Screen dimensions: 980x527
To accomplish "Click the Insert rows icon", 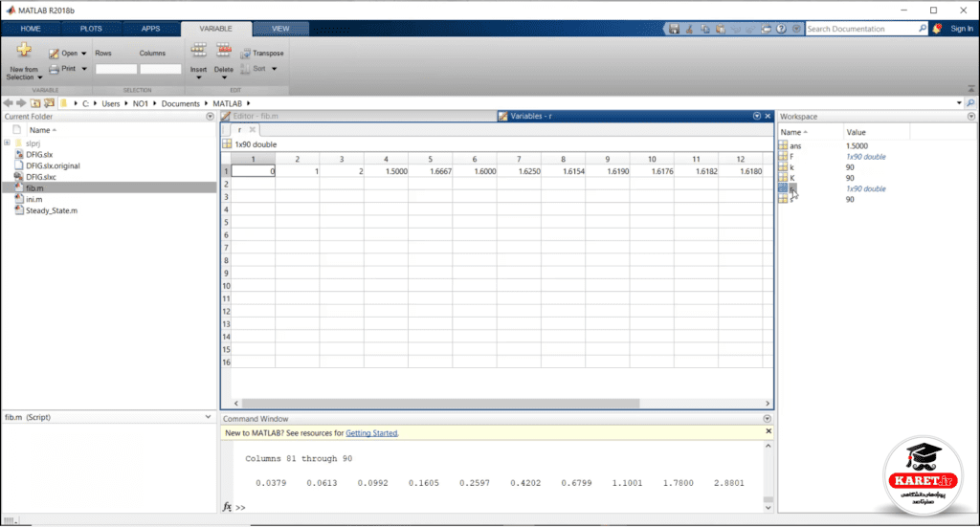I will (x=198, y=51).
